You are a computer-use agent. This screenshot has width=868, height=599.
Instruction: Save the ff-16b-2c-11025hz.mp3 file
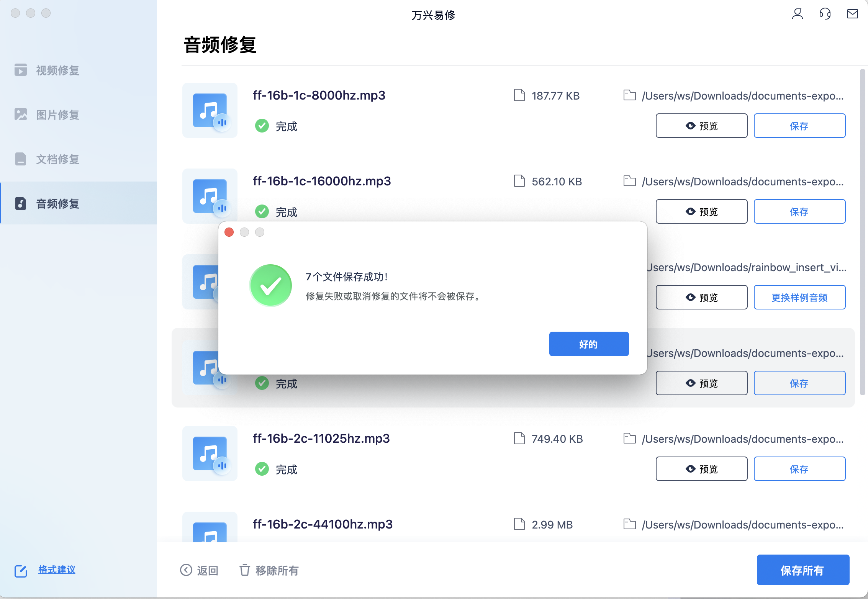(799, 468)
